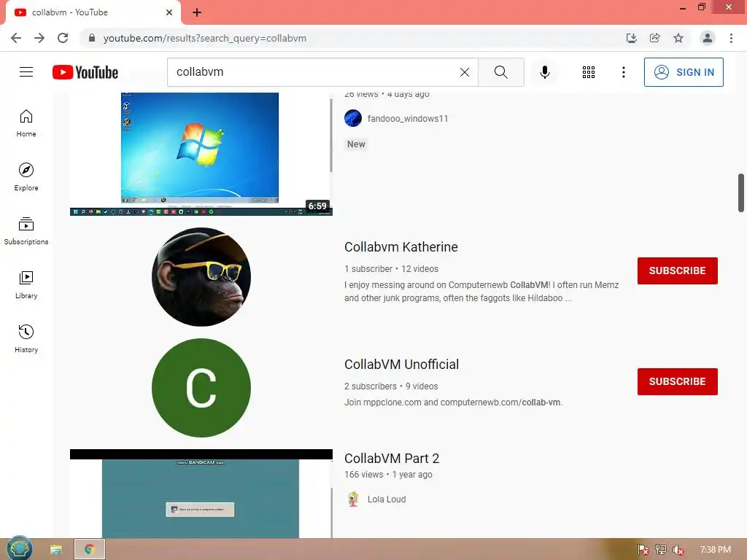The image size is (747, 560).
Task: Clear the search box with the X icon
Action: click(465, 72)
